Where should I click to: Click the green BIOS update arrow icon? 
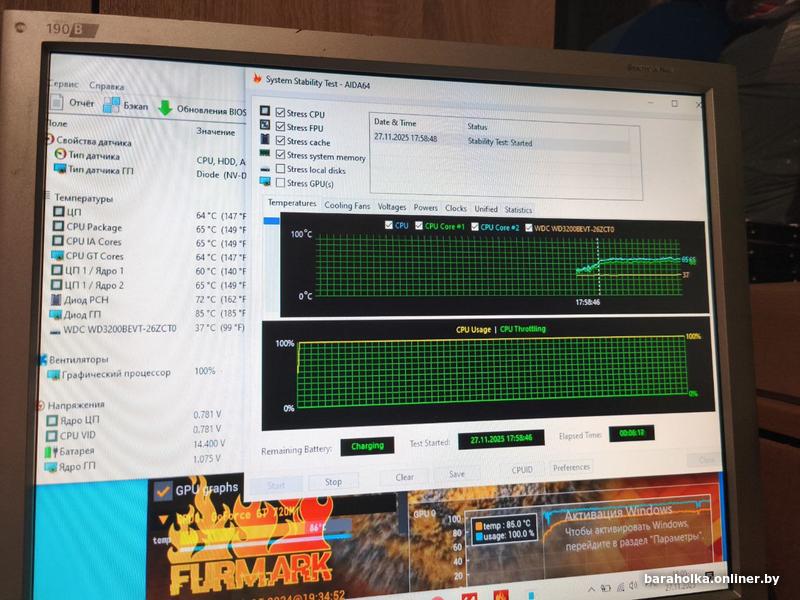tap(165, 108)
